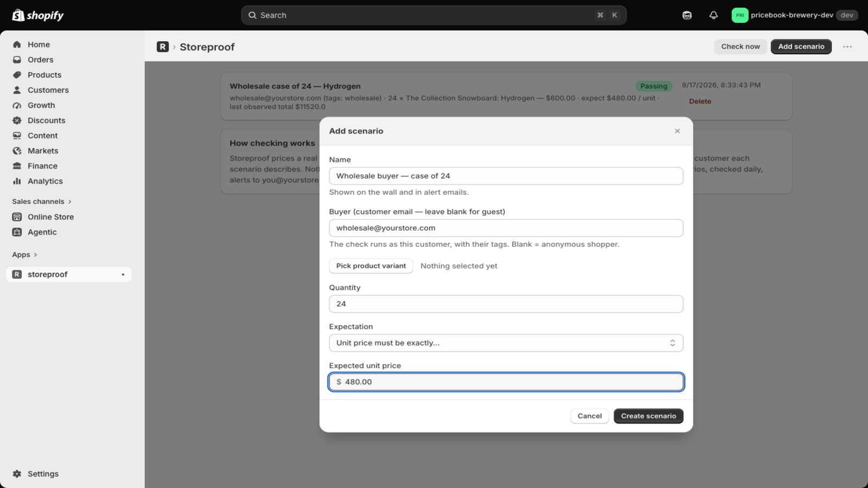Expand the Sales channels section
The image size is (868, 488).
point(42,202)
